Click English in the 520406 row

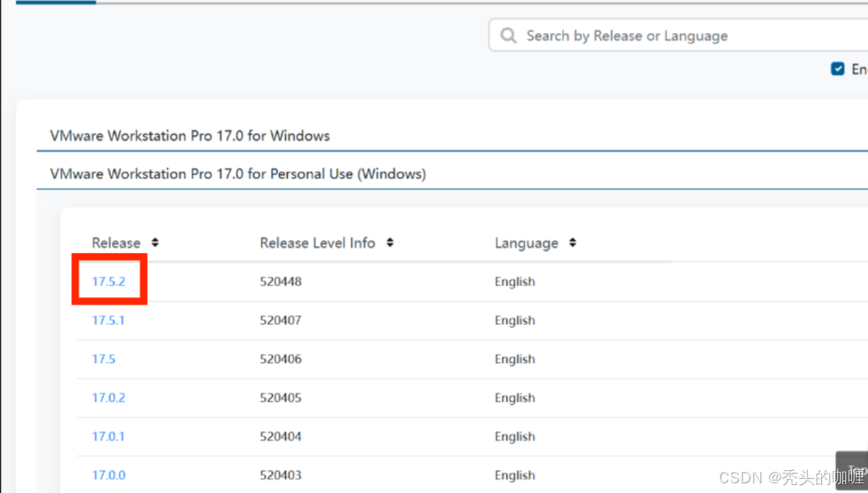pos(515,359)
